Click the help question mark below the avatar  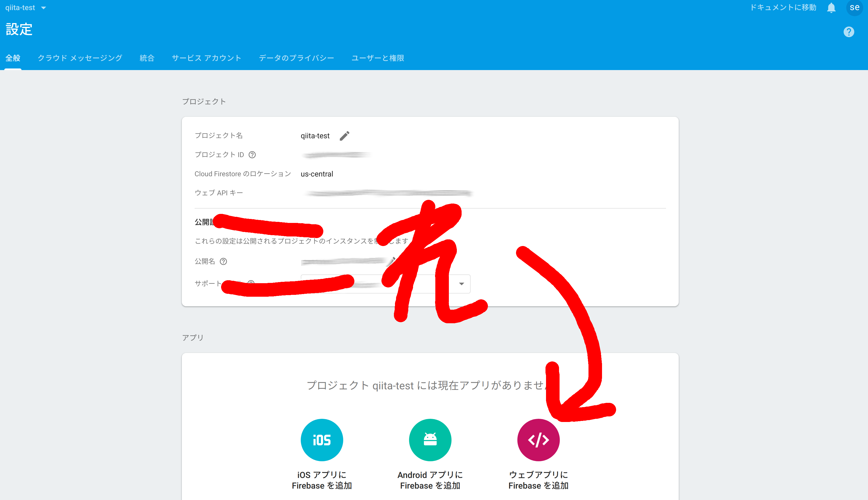[849, 32]
